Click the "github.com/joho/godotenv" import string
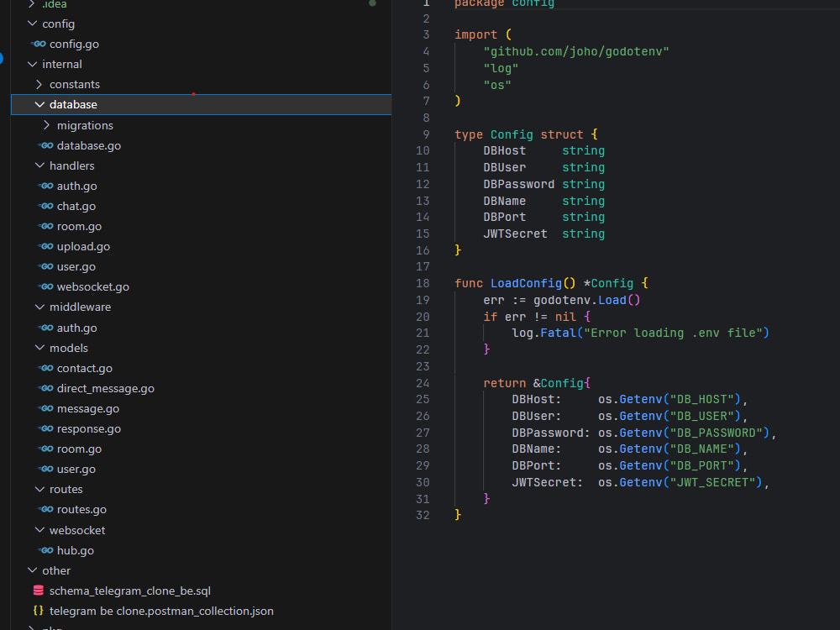840x630 pixels. click(x=576, y=51)
